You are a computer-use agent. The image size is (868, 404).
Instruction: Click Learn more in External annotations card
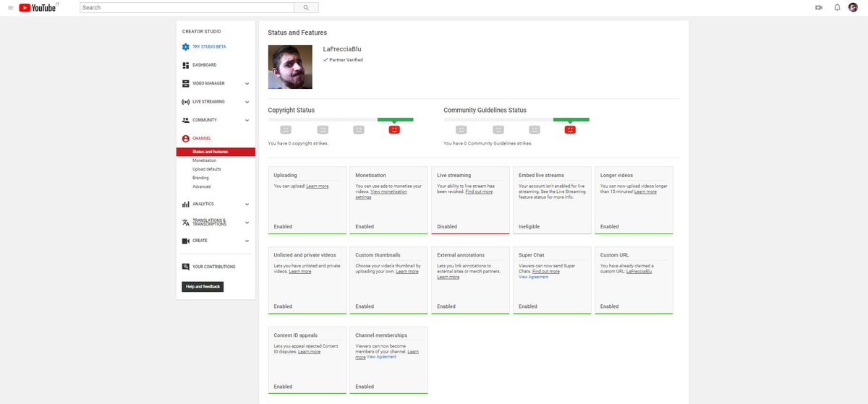[x=448, y=277]
